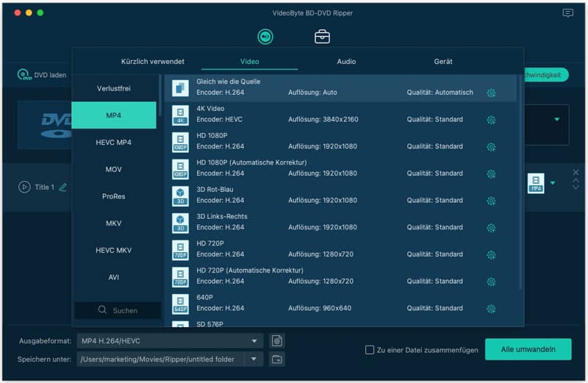The image size is (588, 383).
Task: Open the MP4 format dropdown for Title 1
Action: tap(553, 183)
